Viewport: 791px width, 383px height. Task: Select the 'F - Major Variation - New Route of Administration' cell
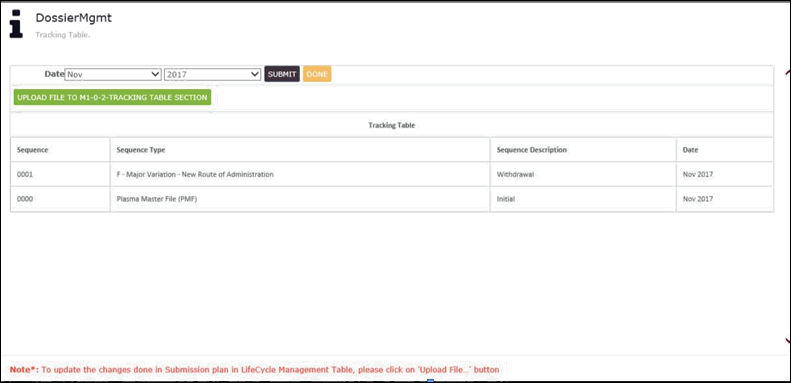[300, 174]
